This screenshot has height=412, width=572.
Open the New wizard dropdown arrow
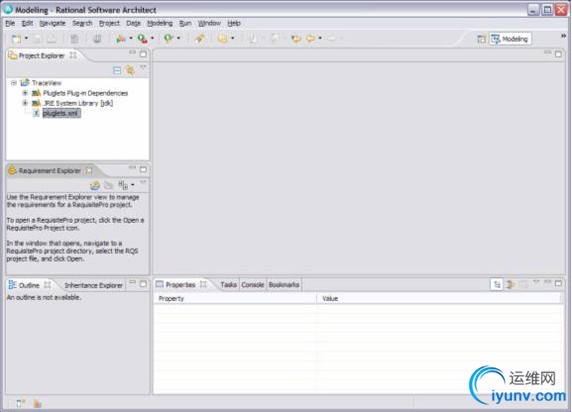coord(26,38)
